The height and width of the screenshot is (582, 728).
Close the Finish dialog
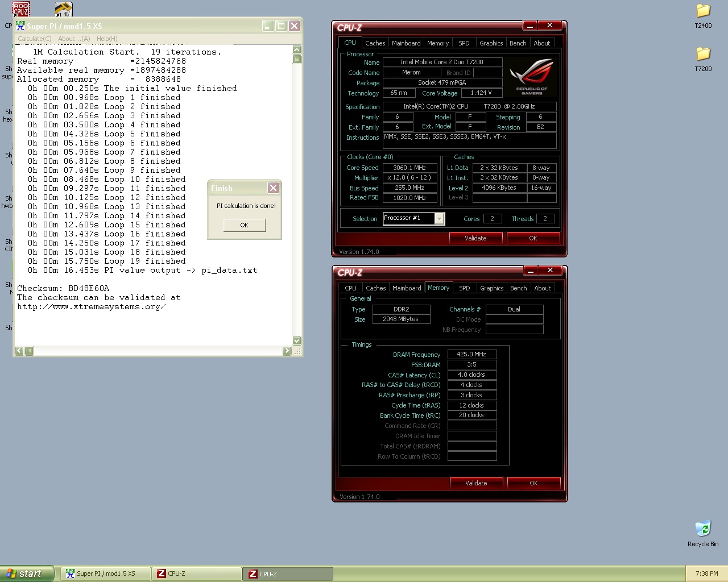click(x=273, y=188)
